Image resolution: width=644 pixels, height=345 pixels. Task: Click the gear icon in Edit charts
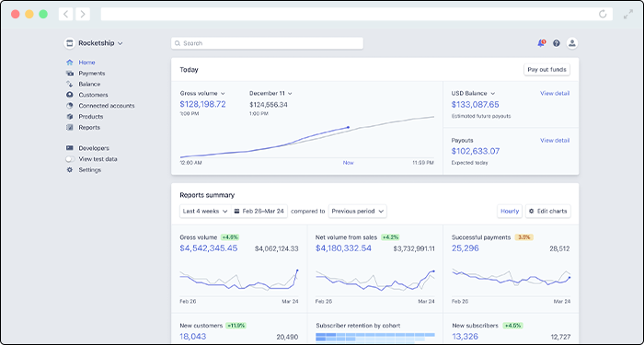click(532, 211)
